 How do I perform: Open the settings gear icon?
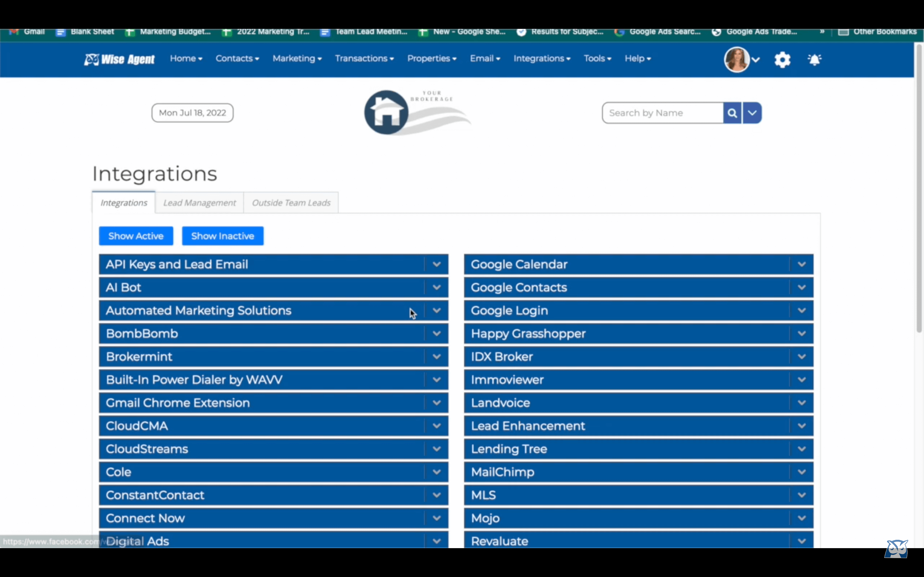(782, 59)
